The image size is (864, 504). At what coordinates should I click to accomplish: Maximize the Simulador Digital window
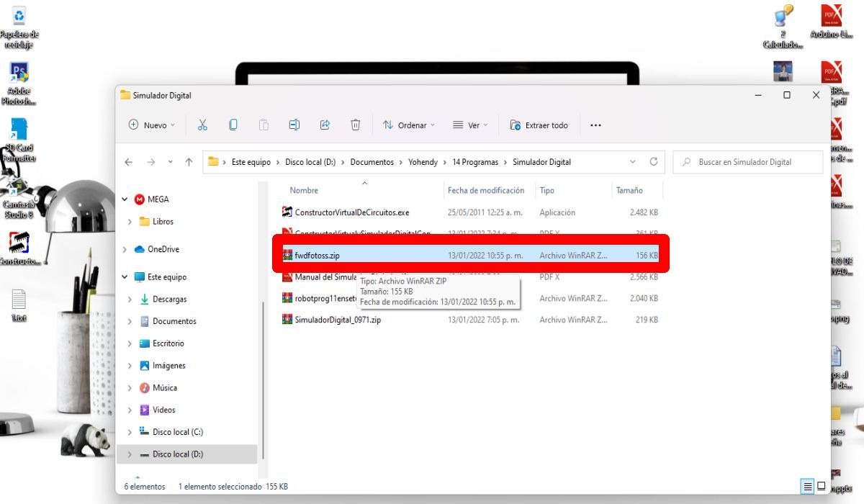(787, 95)
